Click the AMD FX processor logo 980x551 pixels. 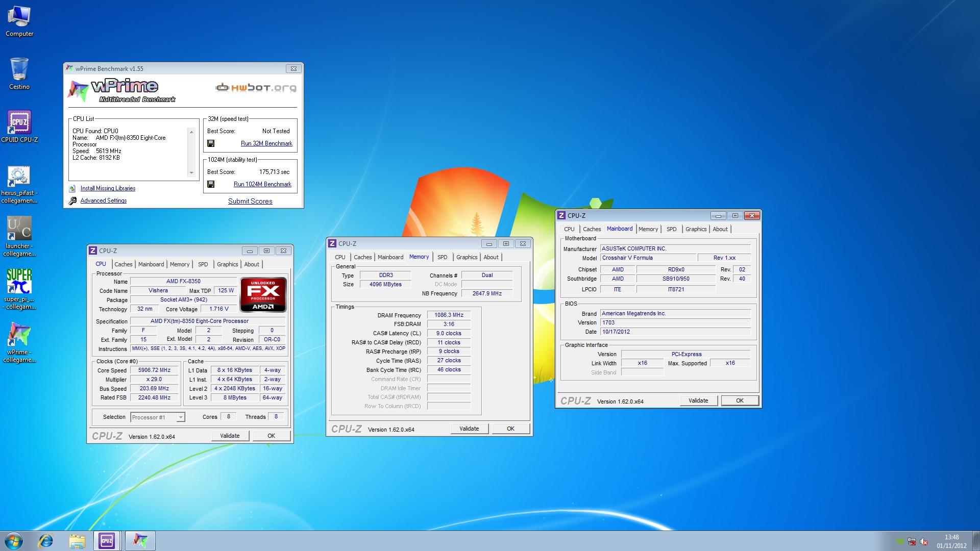coord(263,294)
